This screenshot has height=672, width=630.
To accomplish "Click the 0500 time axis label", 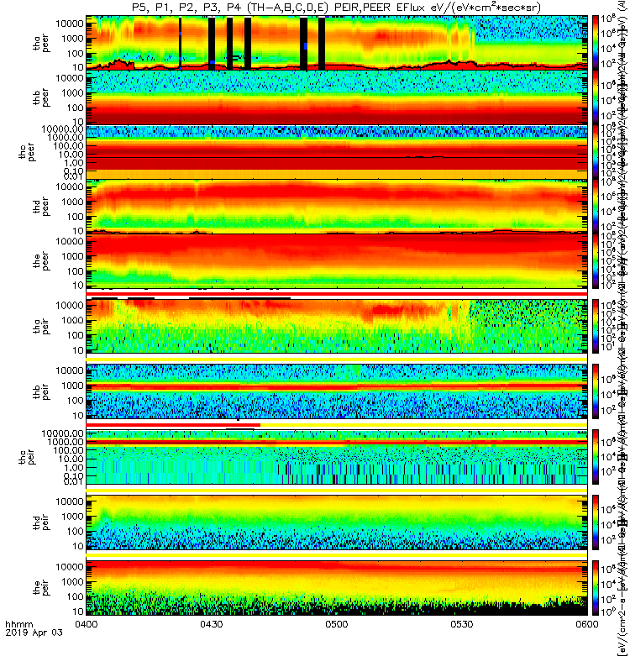I will (x=337, y=624).
